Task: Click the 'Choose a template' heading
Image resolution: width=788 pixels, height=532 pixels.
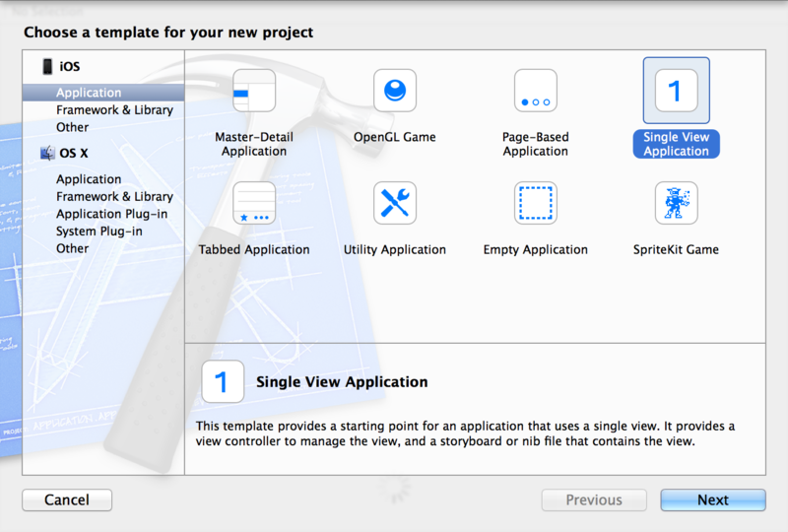Action: click(x=168, y=33)
